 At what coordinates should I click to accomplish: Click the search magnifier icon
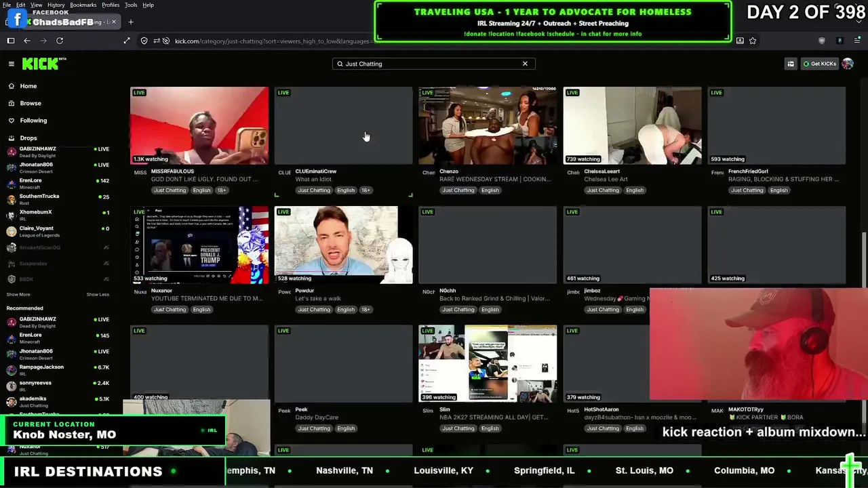click(x=340, y=64)
